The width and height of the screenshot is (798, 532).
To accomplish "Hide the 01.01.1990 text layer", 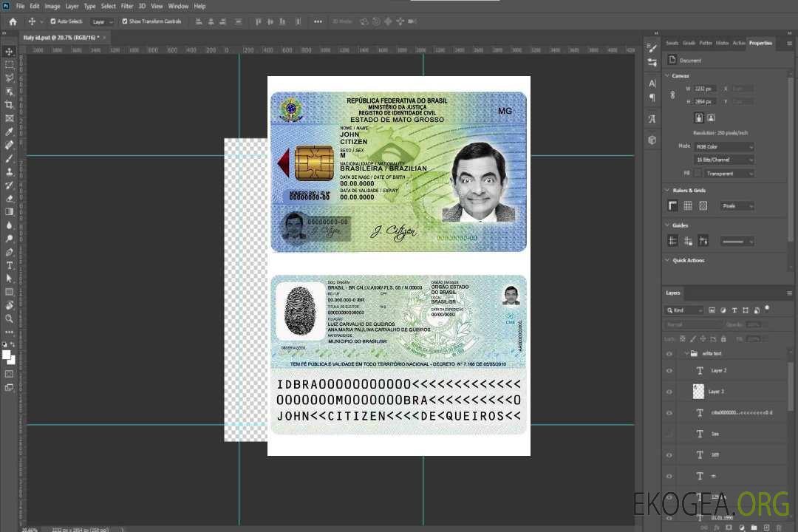I will click(669, 518).
